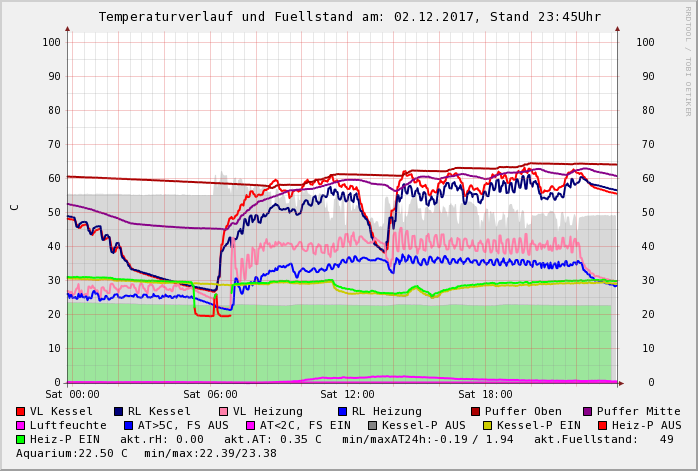Select the pink VL Heizung legend swatch
This screenshot has width=698, height=471.
click(223, 411)
